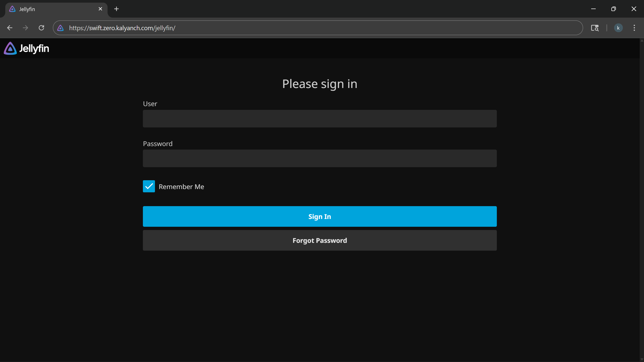Image resolution: width=644 pixels, height=362 pixels.
Task: Click the Jellyfin logo in the page header
Action: click(26, 48)
